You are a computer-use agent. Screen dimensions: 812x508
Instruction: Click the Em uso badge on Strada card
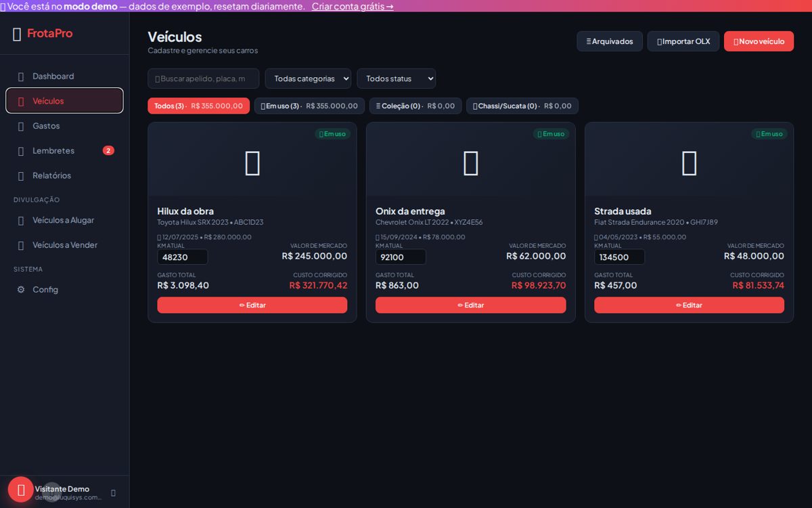769,134
